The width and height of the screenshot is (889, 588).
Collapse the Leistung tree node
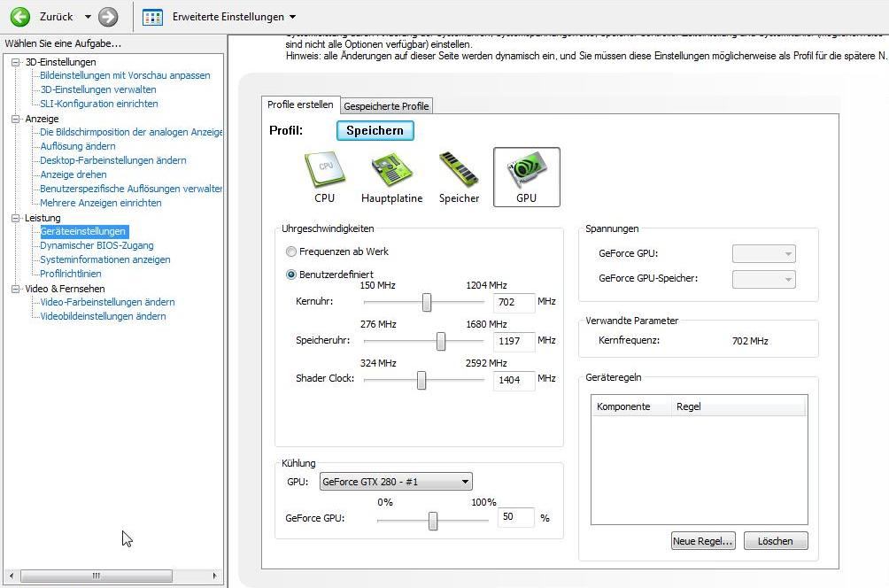(x=16, y=219)
